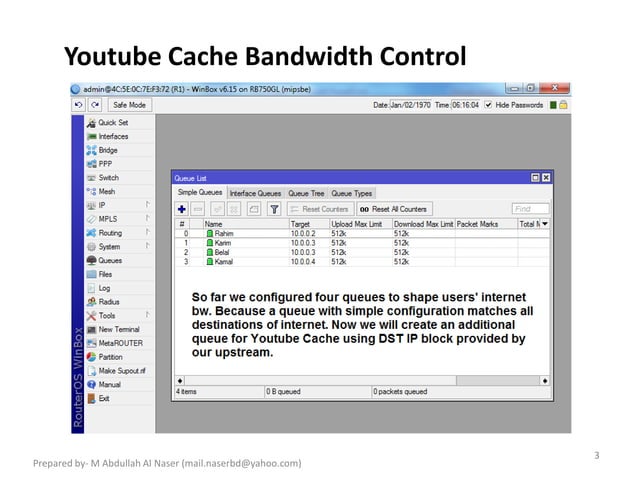Open New Terminal
Image resolution: width=638 pixels, height=478 pixels.
click(x=119, y=330)
